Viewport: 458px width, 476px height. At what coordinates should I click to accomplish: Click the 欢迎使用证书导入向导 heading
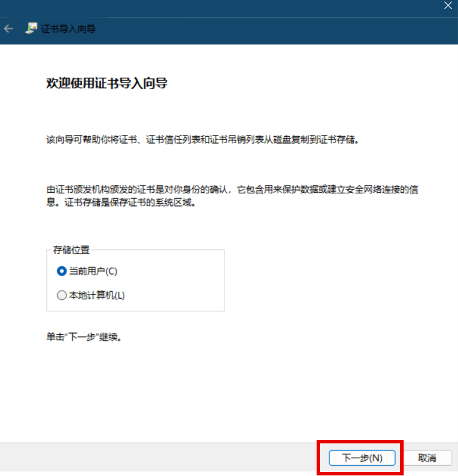click(x=106, y=84)
